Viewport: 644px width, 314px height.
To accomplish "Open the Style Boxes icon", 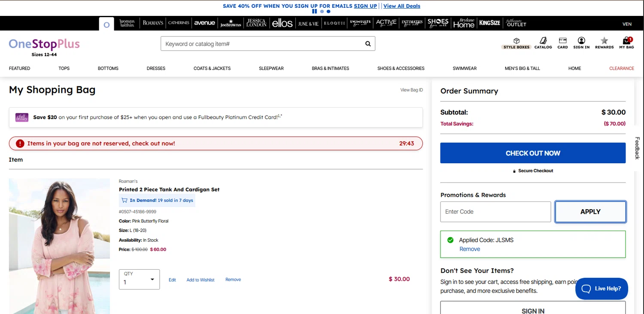I will point(516,41).
